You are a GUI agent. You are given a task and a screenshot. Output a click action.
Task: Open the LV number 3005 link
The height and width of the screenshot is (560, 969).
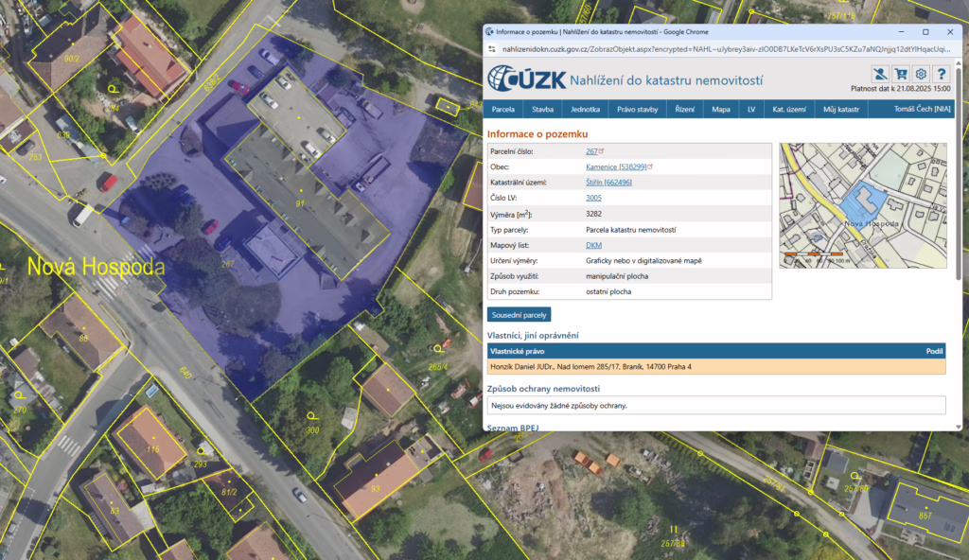[593, 198]
